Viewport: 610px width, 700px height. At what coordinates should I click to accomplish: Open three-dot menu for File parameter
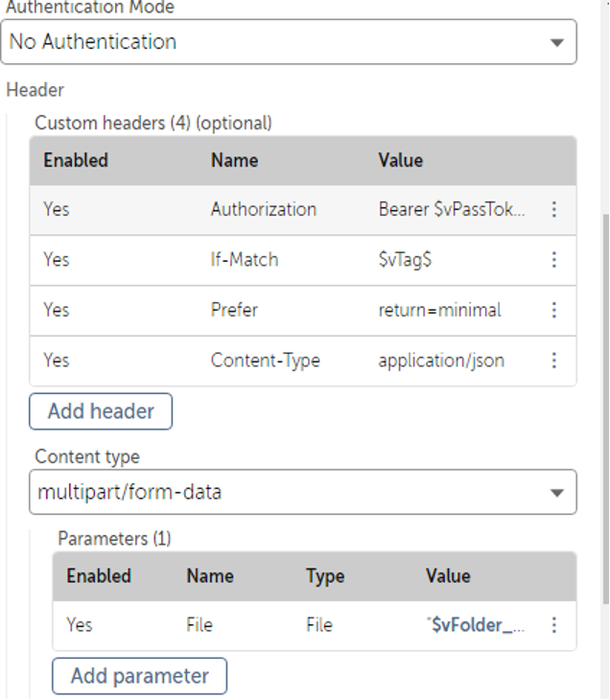click(x=553, y=625)
